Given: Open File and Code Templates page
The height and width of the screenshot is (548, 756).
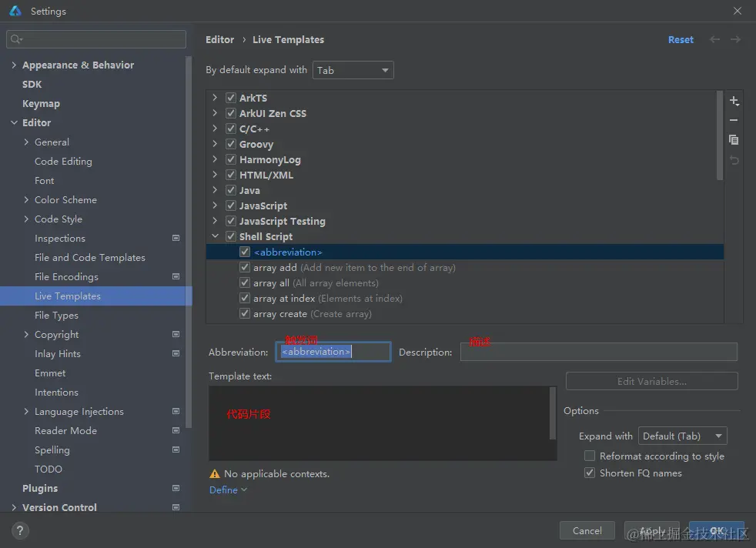Looking at the screenshot, I should [89, 258].
